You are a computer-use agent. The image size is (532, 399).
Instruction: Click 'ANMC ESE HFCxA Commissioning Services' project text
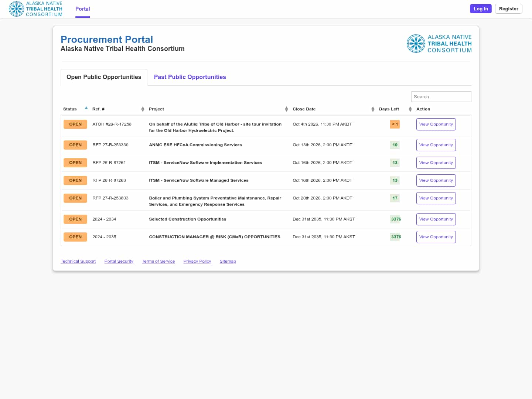point(195,145)
